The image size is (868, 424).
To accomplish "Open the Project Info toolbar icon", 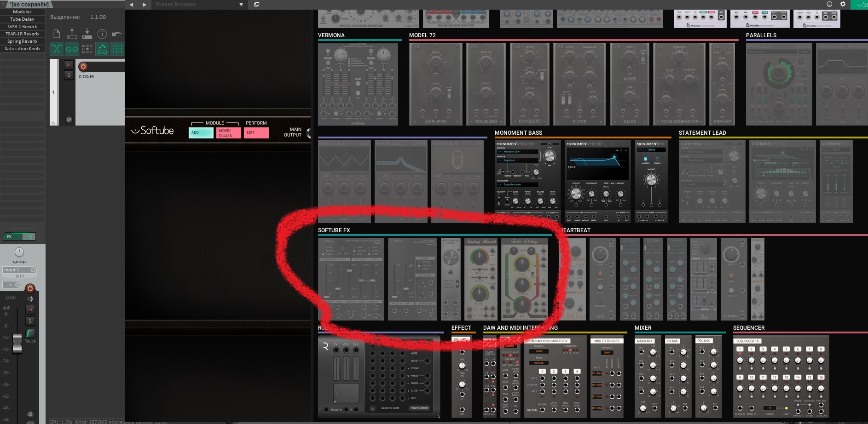I will (x=102, y=34).
